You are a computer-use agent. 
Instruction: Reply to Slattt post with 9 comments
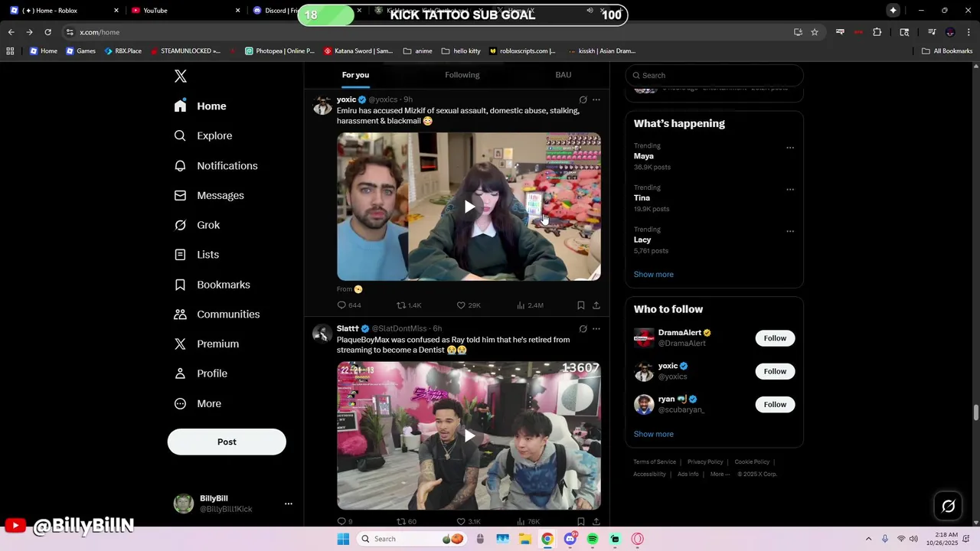coord(345,522)
